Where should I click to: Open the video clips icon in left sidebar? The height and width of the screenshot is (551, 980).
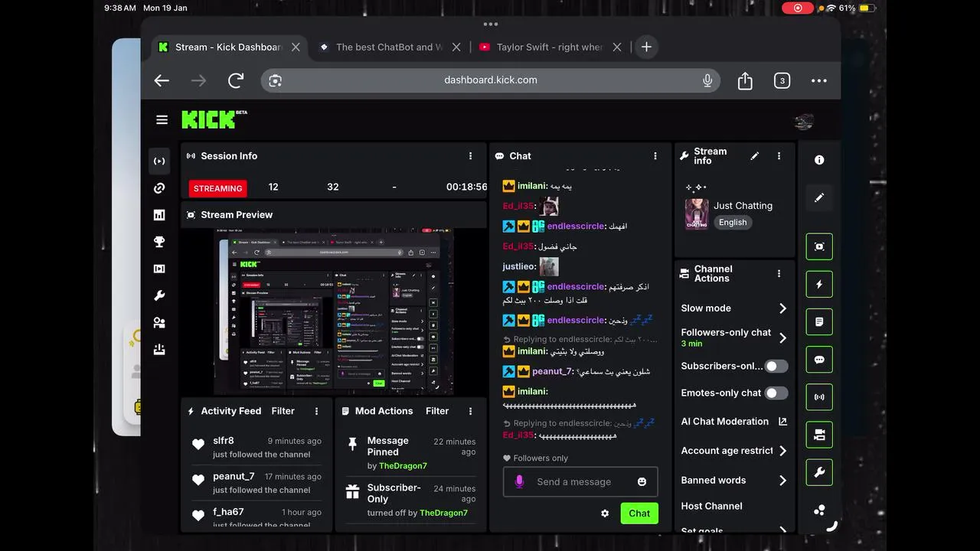click(159, 269)
